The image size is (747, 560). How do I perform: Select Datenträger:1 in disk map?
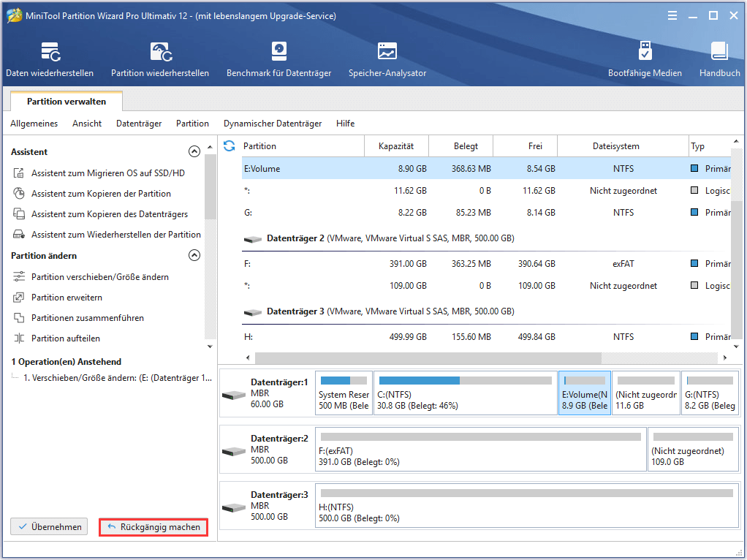click(266, 393)
